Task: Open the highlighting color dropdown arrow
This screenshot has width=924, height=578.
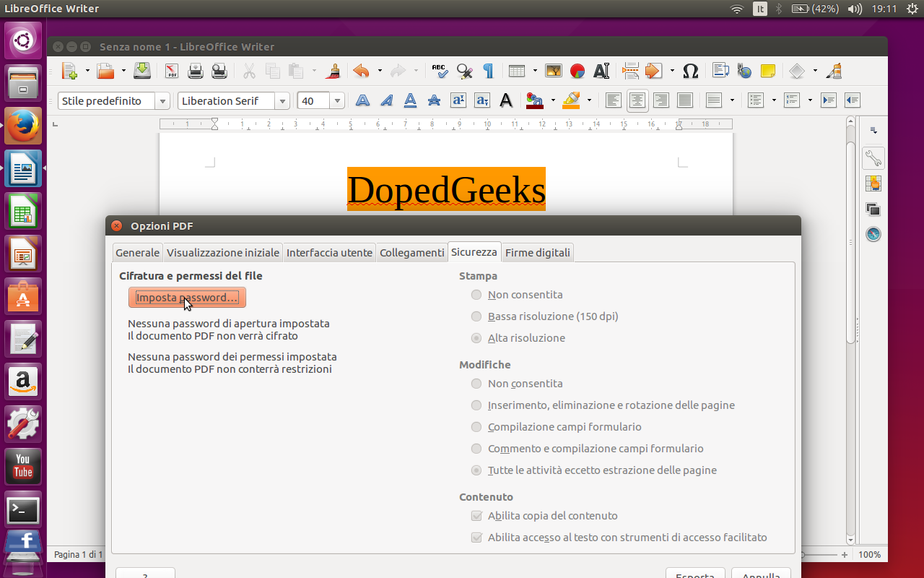Action: click(x=590, y=100)
